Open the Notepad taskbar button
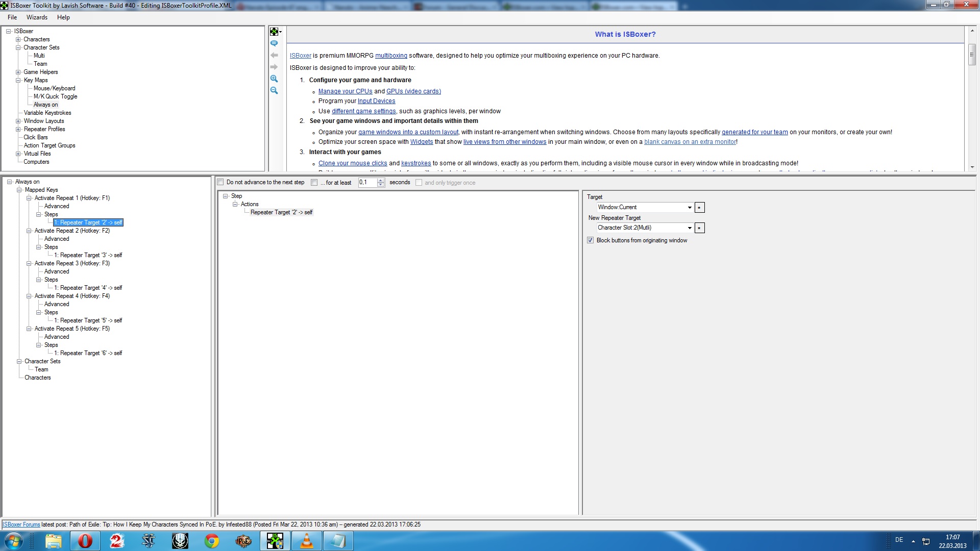Viewport: 980px width, 551px height. pyautogui.click(x=338, y=541)
